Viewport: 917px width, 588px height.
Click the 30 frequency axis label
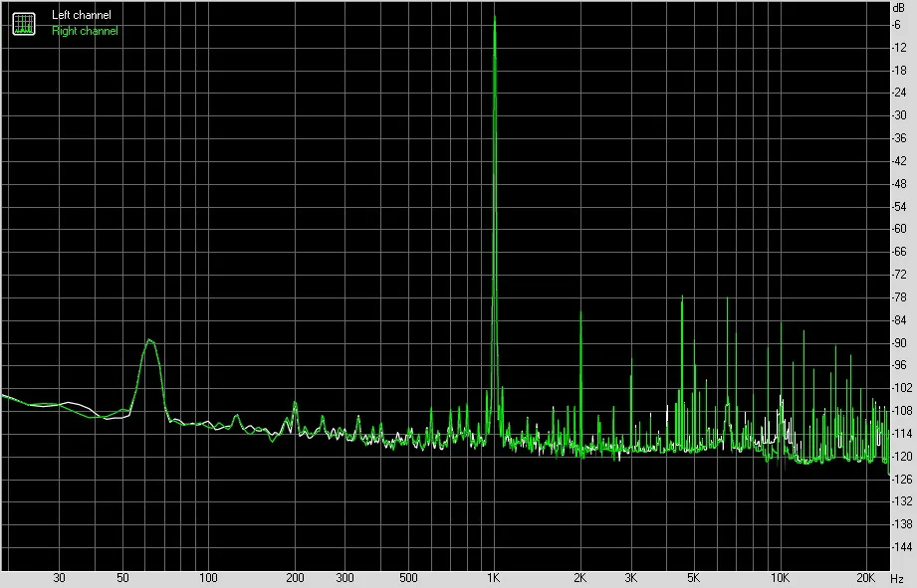coord(59,578)
